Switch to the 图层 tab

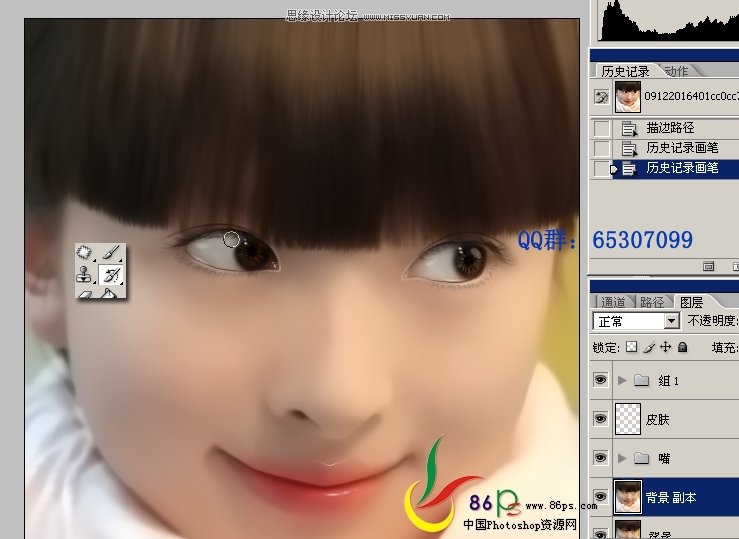692,302
